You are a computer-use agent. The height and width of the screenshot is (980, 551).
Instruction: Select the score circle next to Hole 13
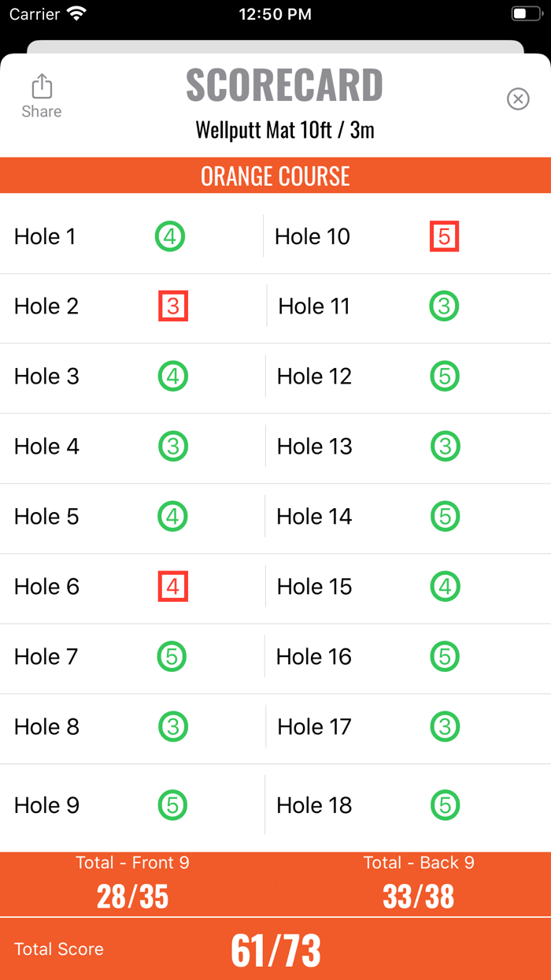coord(445,446)
